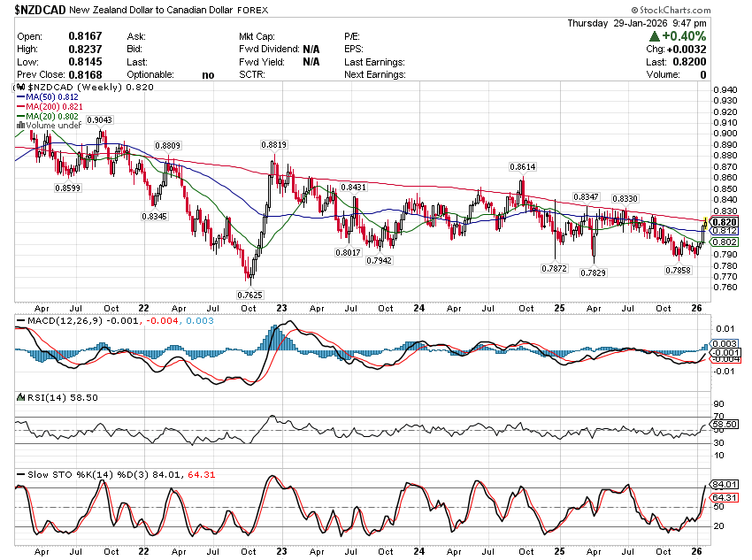Click the 0.9043 high price annotation
The width and height of the screenshot is (752, 560).
pyautogui.click(x=99, y=119)
